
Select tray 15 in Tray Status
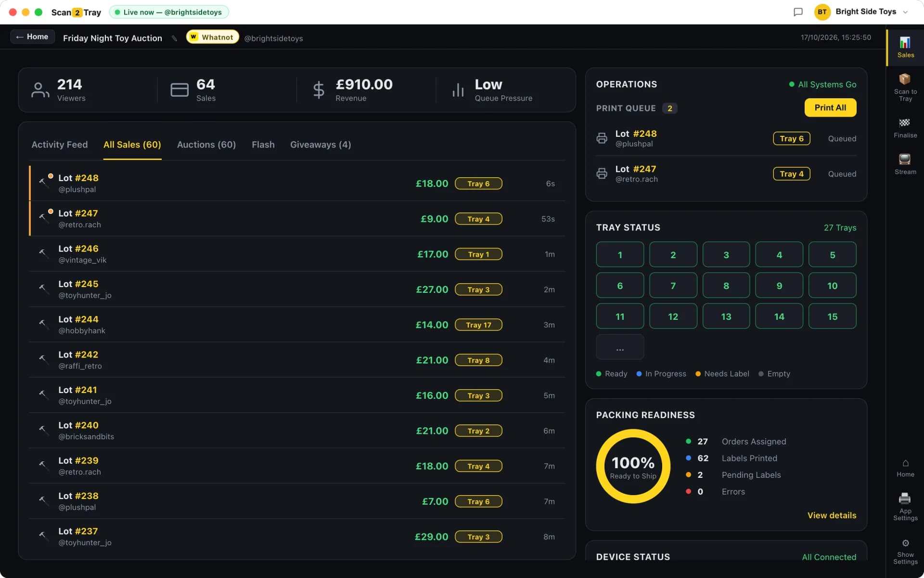[x=832, y=316]
